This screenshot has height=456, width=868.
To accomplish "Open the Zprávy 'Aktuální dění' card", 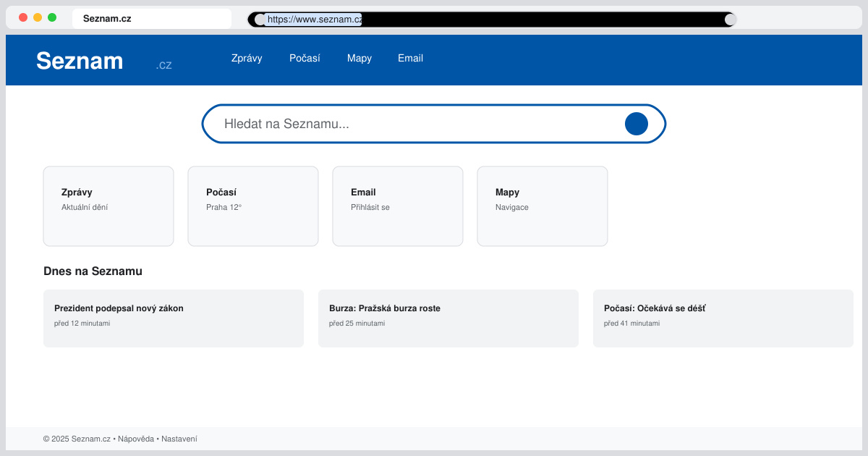I will point(109,206).
